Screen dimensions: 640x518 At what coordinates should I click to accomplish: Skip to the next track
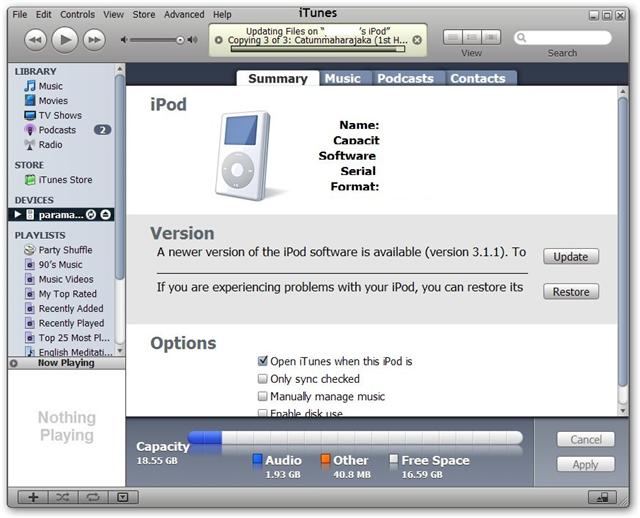click(x=94, y=39)
